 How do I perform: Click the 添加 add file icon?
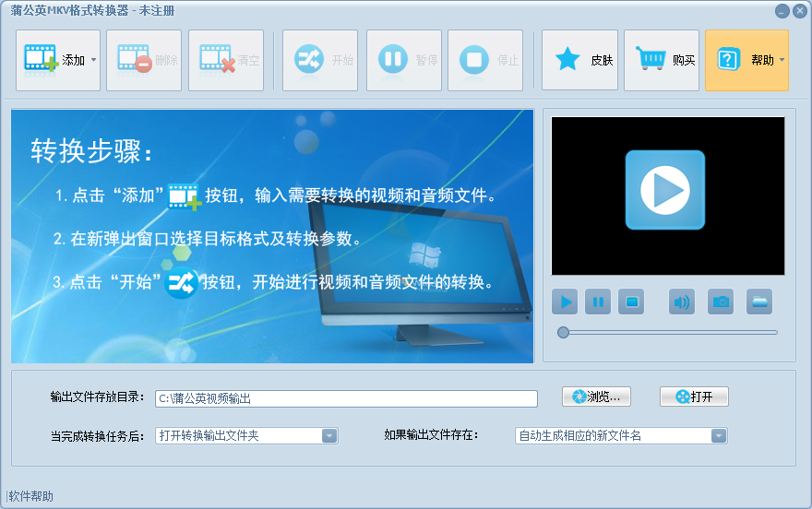(41, 60)
